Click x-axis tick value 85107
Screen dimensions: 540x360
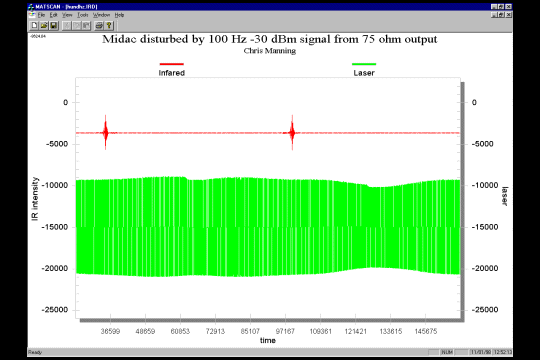(250, 331)
